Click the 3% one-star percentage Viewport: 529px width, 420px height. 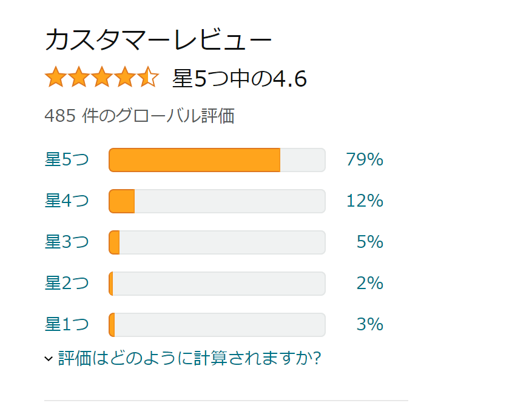coord(369,325)
